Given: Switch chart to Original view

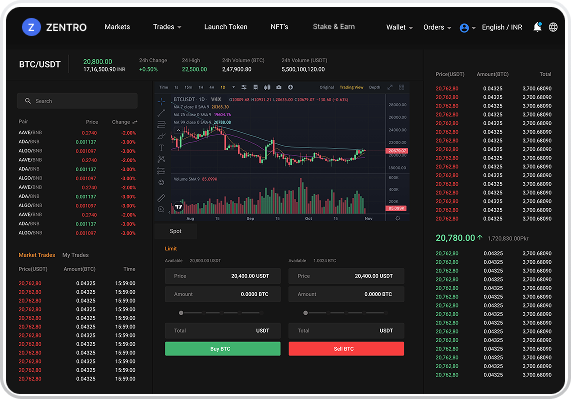Looking at the screenshot, I should [327, 87].
